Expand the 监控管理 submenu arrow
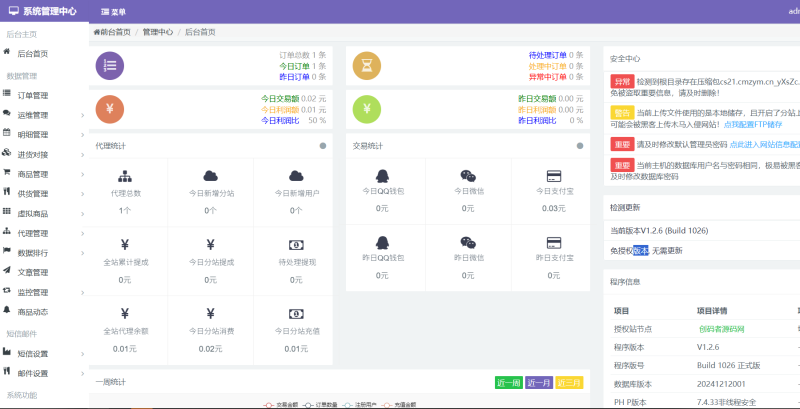Viewport: 800px width, 409px height. 83,293
